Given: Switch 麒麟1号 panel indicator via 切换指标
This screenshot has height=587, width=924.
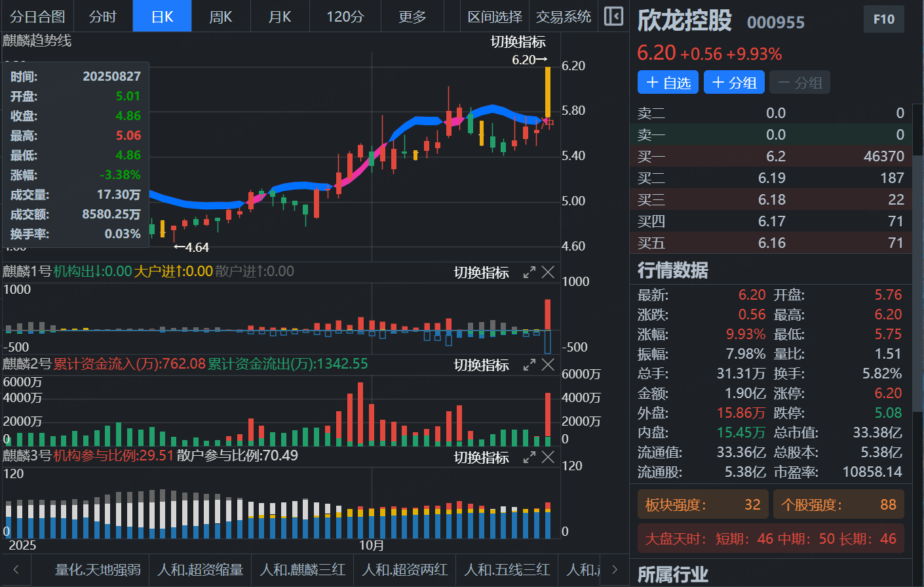Looking at the screenshot, I should pyautogui.click(x=481, y=273).
